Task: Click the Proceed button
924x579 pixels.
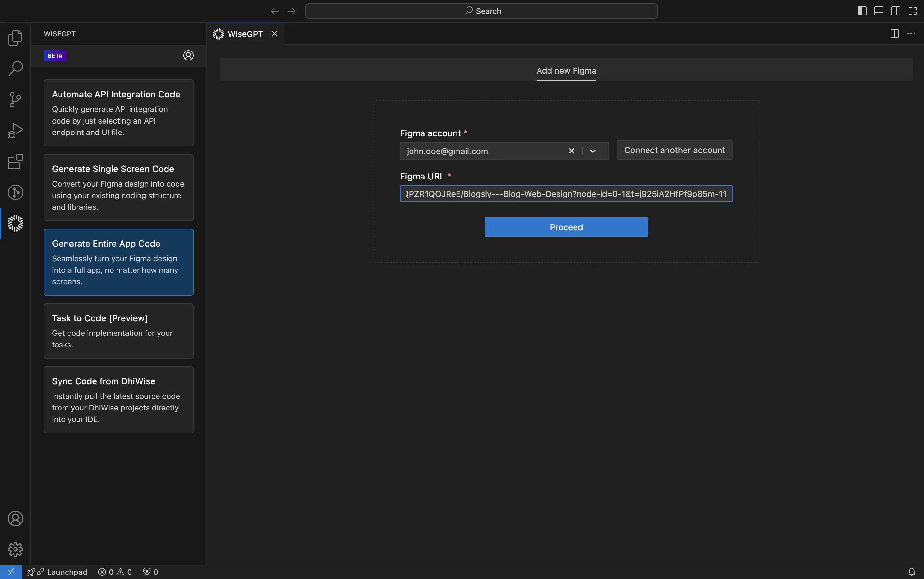Action: coord(566,227)
